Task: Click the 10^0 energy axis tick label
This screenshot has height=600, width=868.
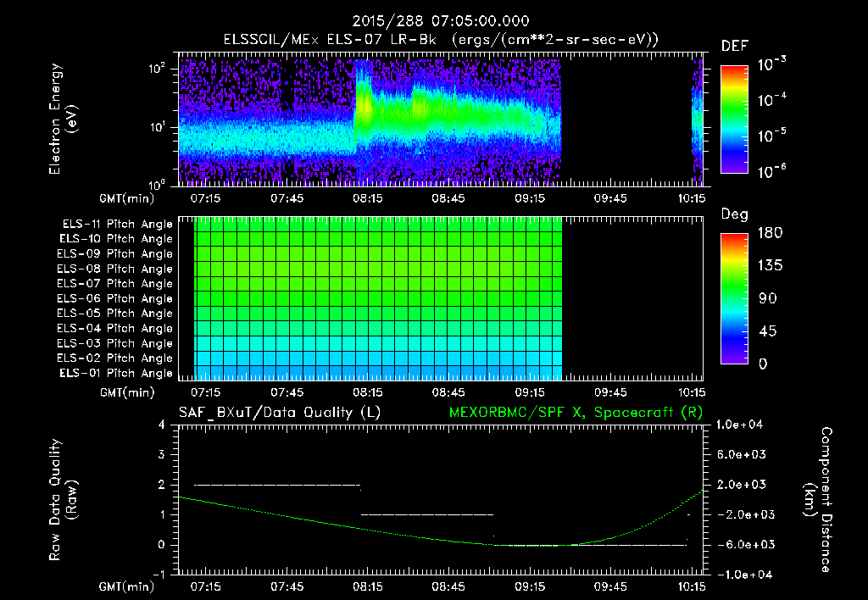Action: pos(157,184)
